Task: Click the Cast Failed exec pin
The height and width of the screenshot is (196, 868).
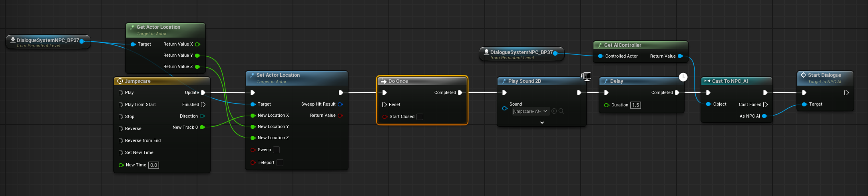Action: [765, 105]
